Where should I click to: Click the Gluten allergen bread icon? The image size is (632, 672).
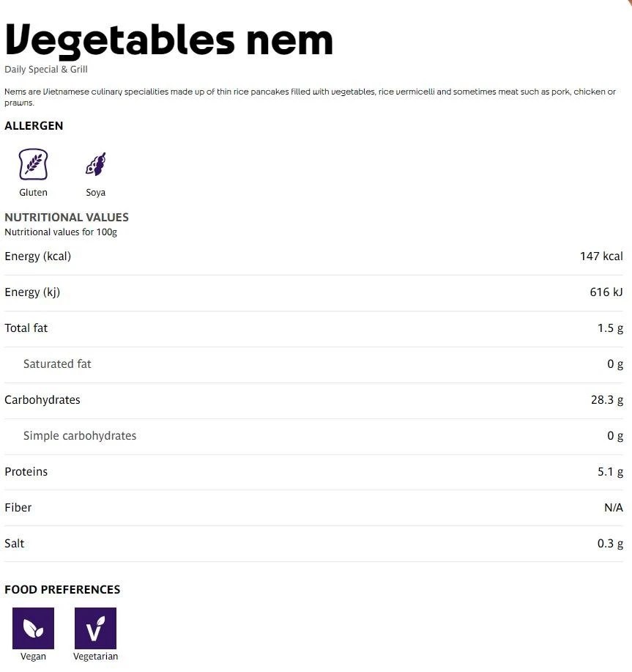(x=33, y=164)
